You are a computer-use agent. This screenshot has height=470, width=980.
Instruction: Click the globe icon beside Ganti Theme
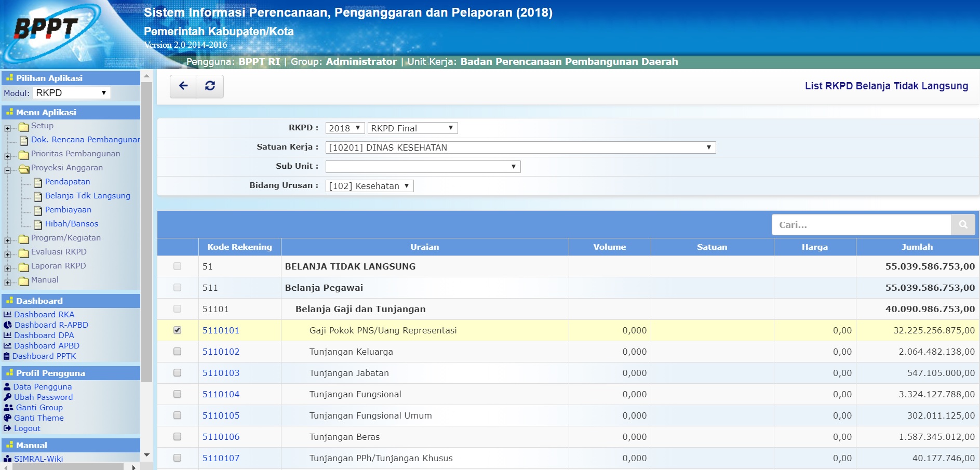(x=8, y=418)
